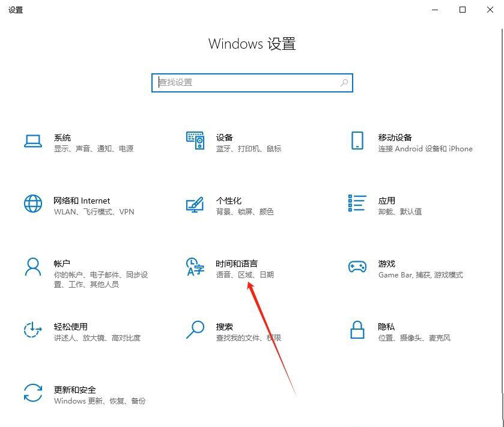
Task: Go to 设备 settings title
Action: coord(224,138)
